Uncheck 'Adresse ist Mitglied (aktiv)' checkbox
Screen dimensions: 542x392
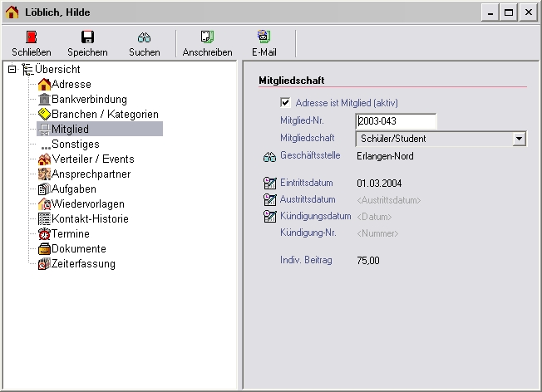pyautogui.click(x=286, y=103)
